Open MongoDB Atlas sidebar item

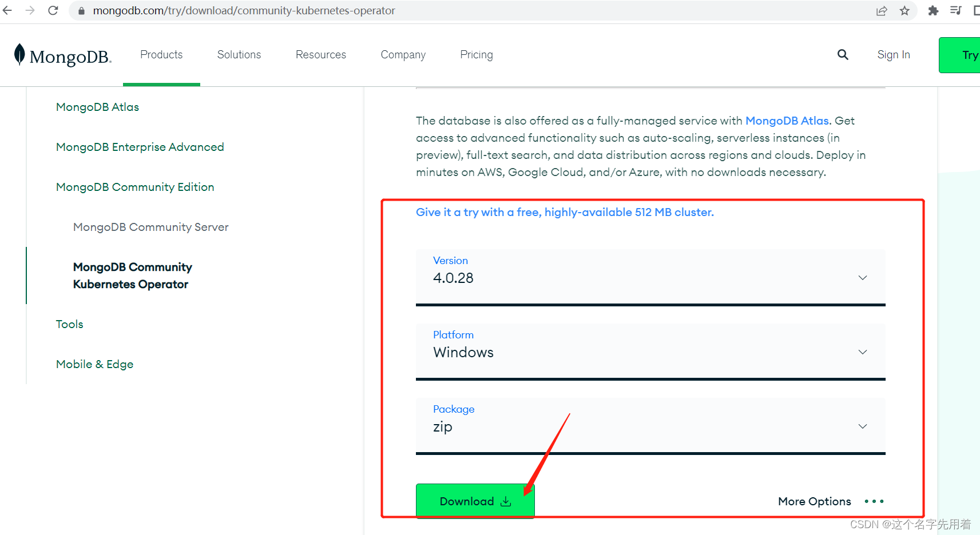(x=97, y=107)
